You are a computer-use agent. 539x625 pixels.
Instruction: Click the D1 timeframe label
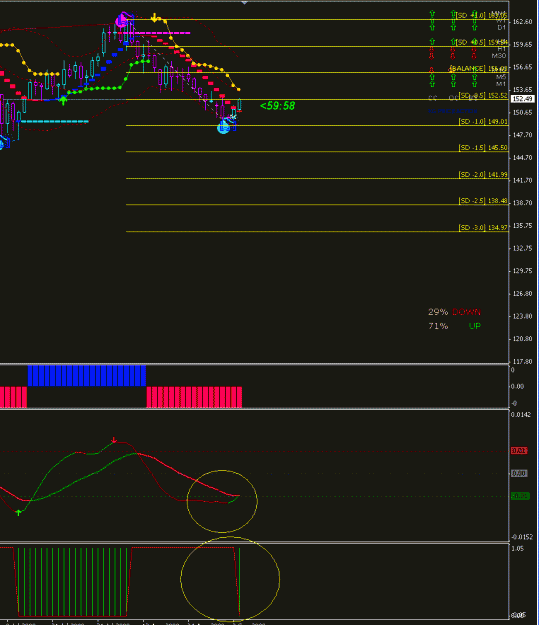[501, 28]
